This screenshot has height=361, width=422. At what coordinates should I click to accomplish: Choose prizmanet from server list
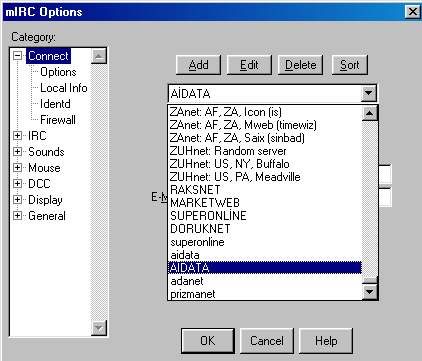click(x=265, y=294)
